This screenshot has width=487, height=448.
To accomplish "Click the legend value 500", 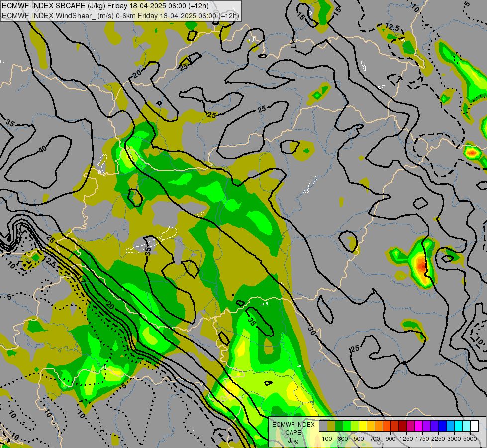I will (359, 439).
